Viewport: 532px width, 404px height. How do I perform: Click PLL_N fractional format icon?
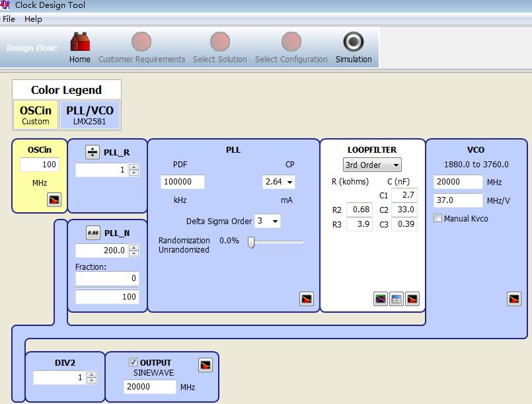[93, 233]
